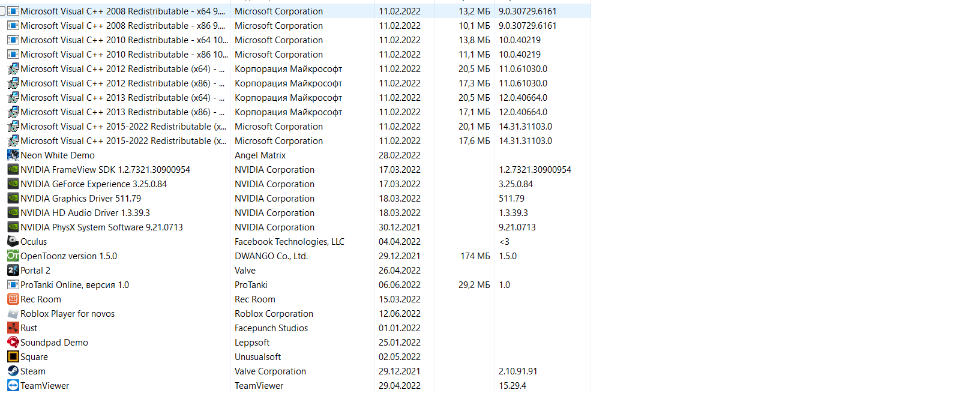Image resolution: width=980 pixels, height=393 pixels.
Task: Click the Rust game icon
Action: [x=13, y=328]
